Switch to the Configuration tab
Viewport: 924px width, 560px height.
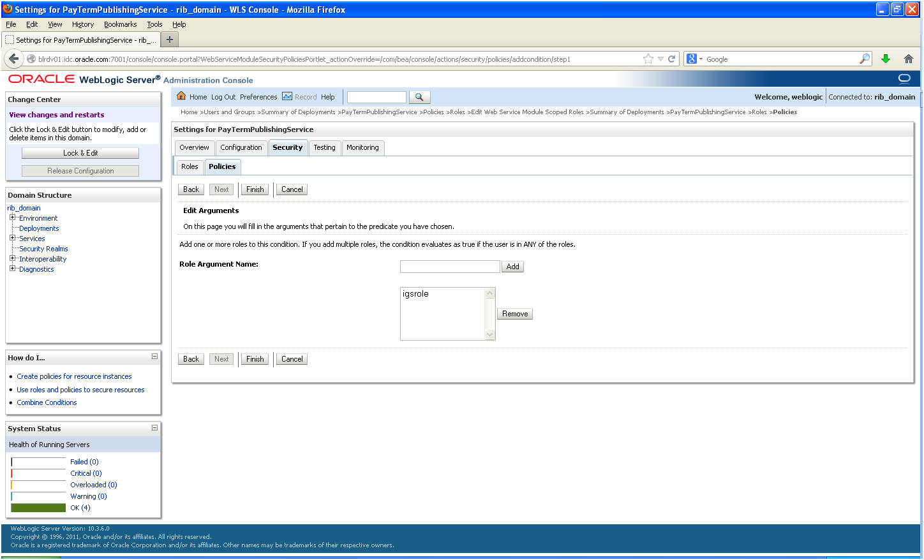coord(241,147)
